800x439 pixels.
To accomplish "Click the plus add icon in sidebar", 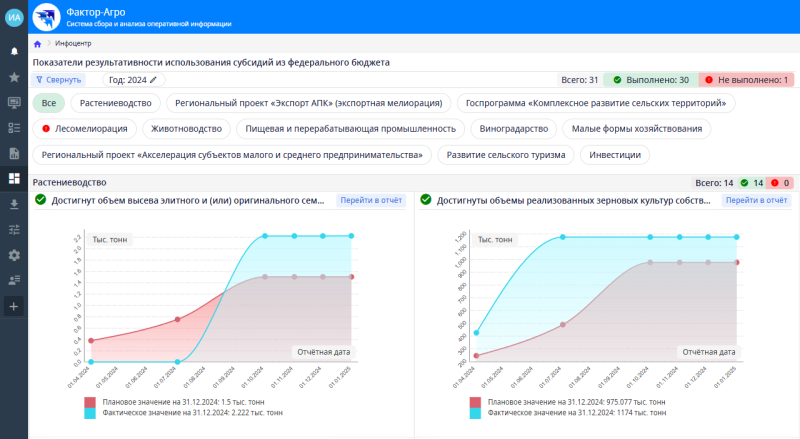I will point(14,306).
